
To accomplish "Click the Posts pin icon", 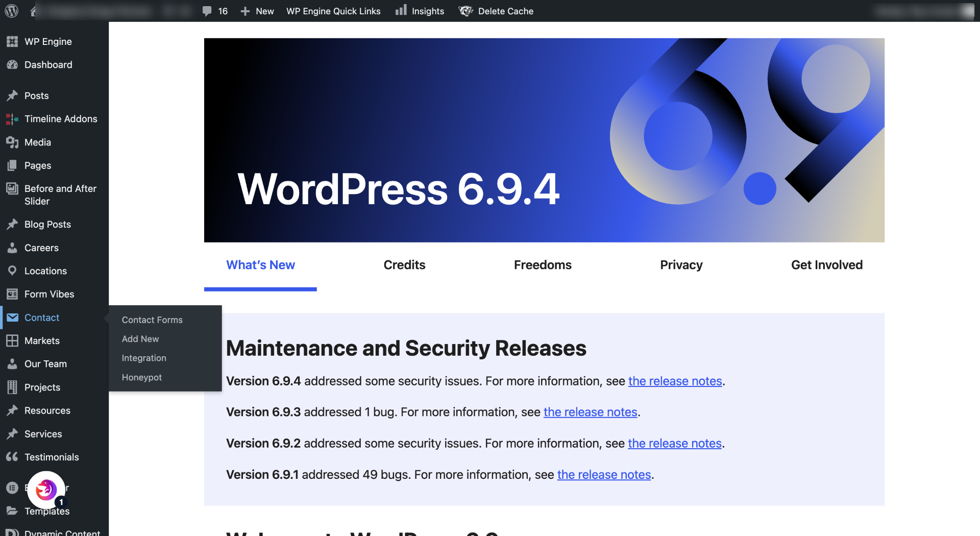I will tap(12, 95).
